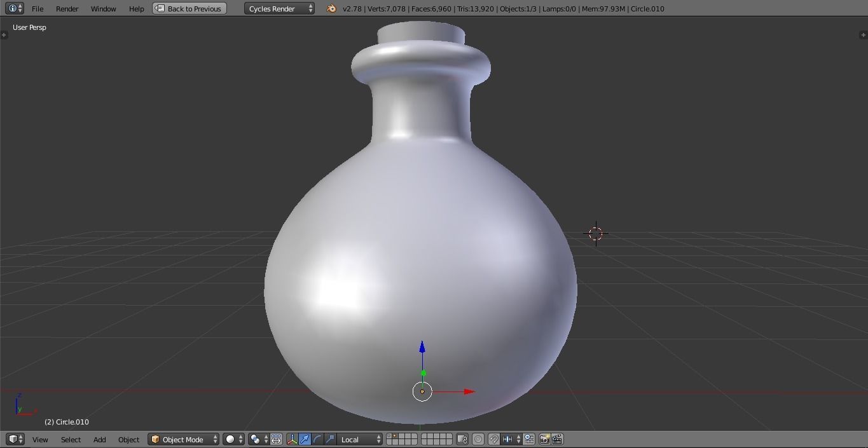868x448 pixels.
Task: Open the Add menu in the 3D viewport
Action: [100, 440]
